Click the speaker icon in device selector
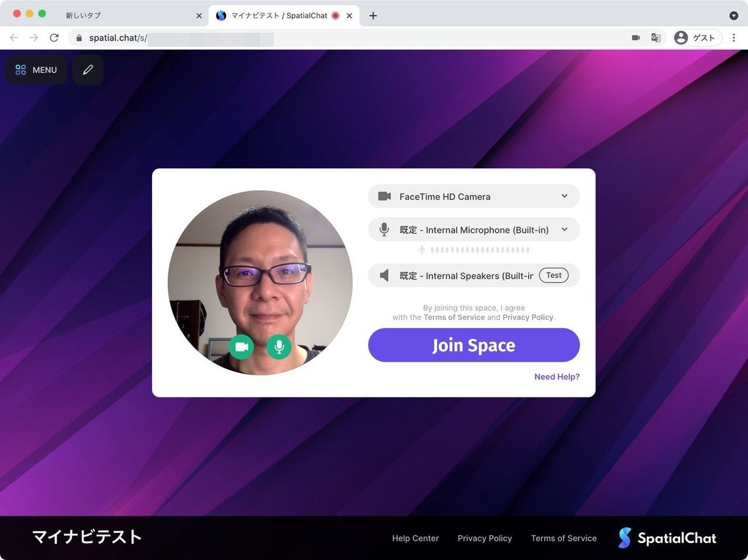 (x=384, y=276)
